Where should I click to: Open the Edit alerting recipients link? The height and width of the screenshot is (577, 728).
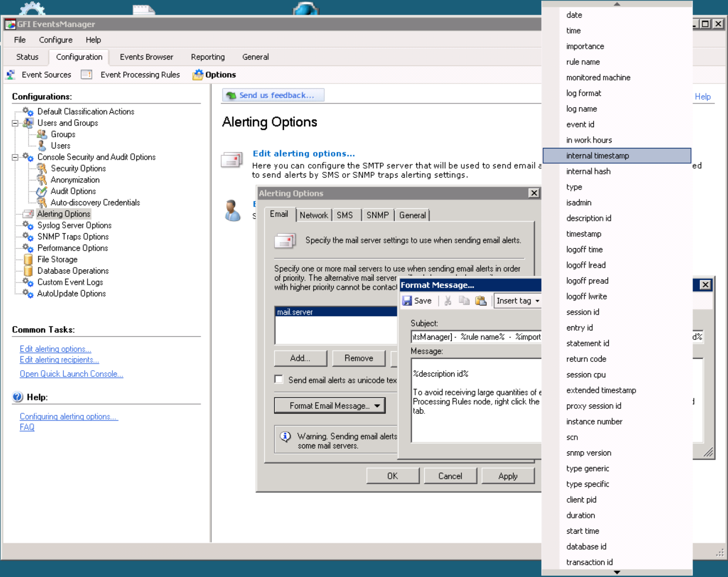coord(59,360)
